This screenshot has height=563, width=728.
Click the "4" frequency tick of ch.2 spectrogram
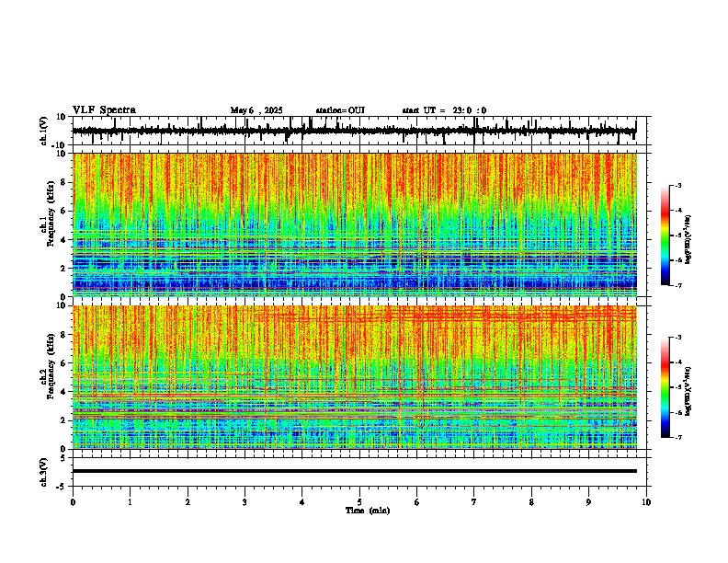64,392
